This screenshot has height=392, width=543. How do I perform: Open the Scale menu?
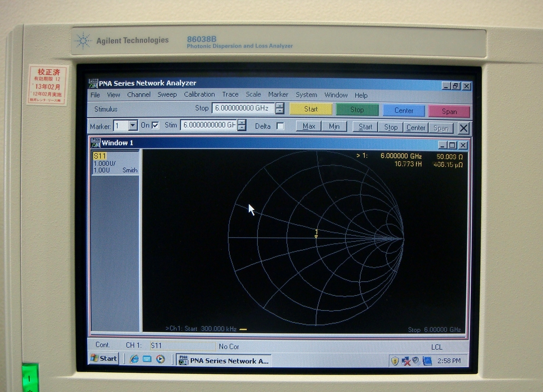253,94
